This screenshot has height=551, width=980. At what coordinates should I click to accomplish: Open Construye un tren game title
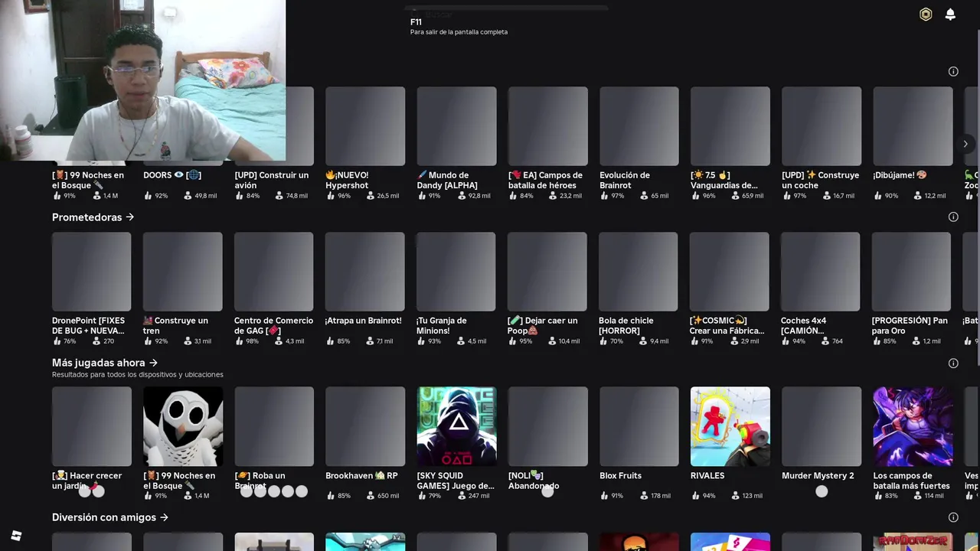point(175,325)
